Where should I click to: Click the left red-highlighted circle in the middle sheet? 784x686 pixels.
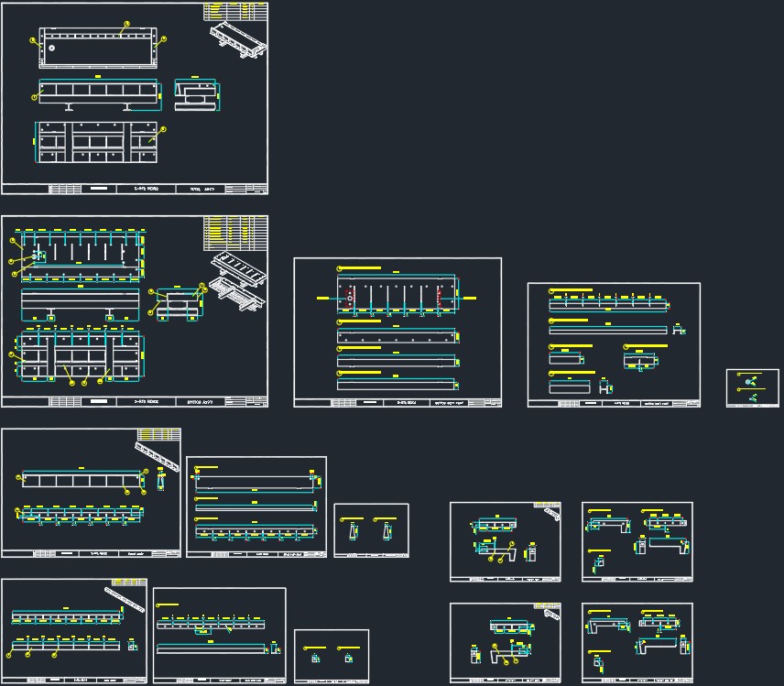(351, 299)
